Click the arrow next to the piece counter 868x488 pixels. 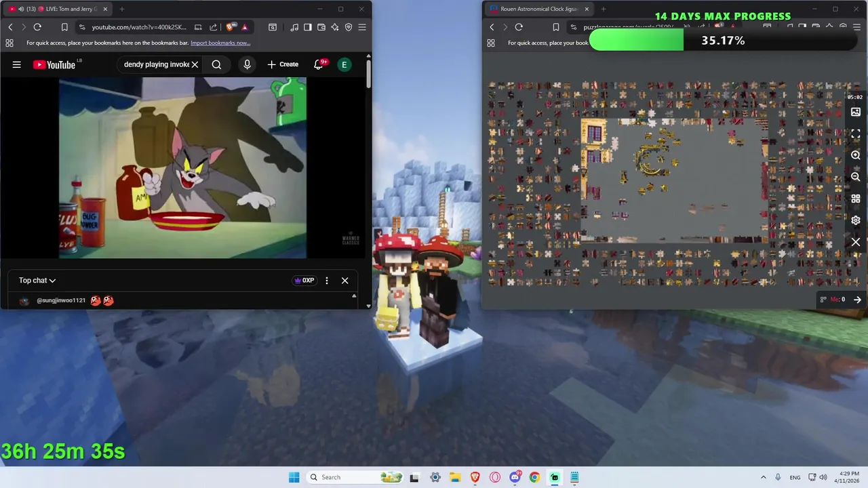click(857, 300)
